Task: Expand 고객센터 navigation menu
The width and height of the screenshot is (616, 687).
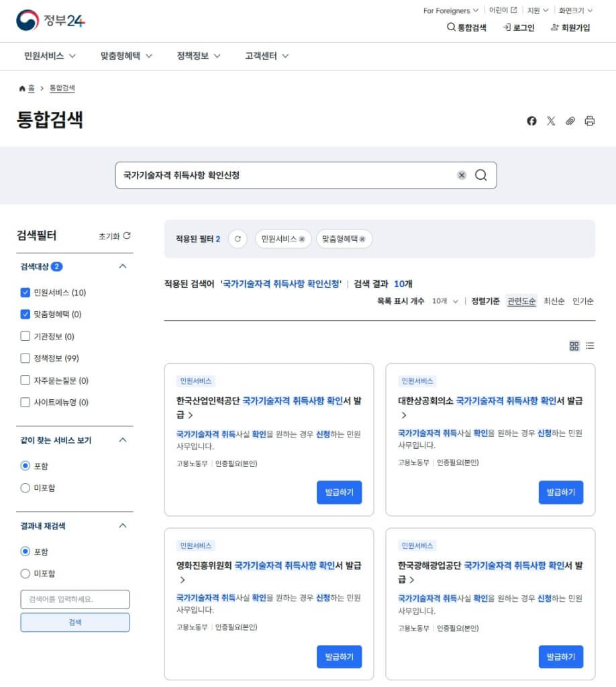Action: click(267, 56)
